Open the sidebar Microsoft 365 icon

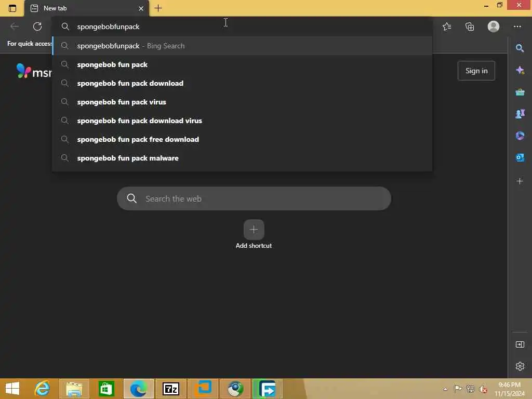click(520, 136)
